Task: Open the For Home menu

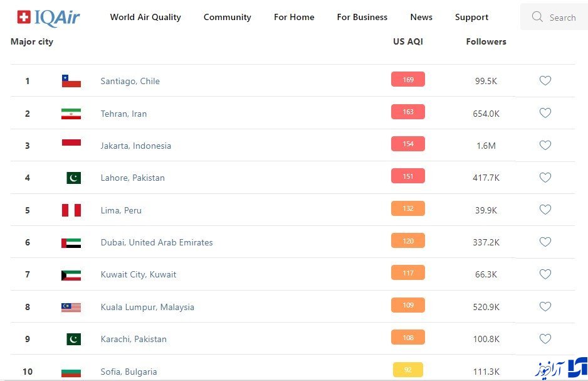Action: [294, 17]
